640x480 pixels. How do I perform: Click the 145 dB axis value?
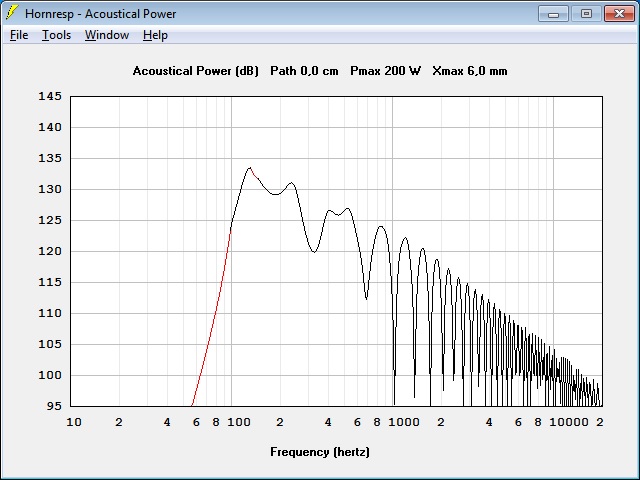click(x=50, y=96)
